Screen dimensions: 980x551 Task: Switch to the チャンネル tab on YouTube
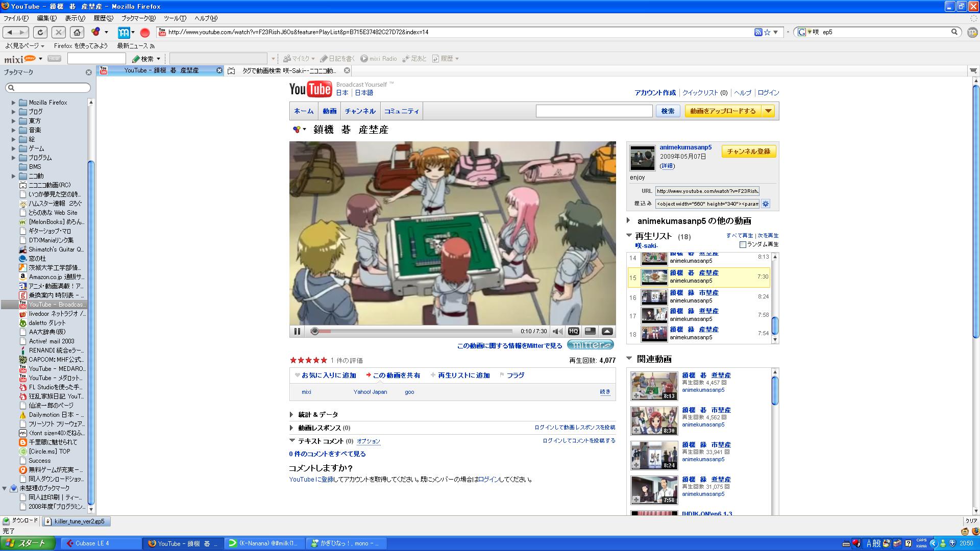(x=360, y=111)
